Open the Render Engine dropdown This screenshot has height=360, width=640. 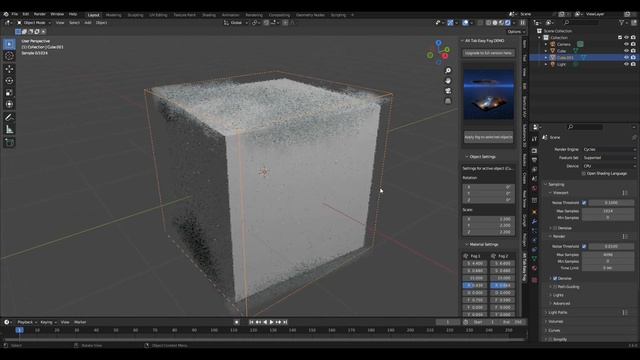[x=609, y=149]
